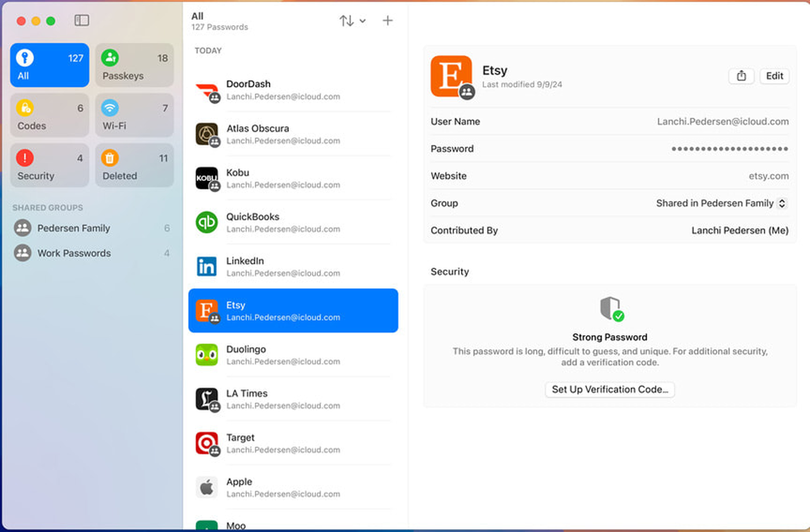Viewport: 810px width, 532px height.
Task: Click the LA Times app icon
Action: (x=207, y=399)
